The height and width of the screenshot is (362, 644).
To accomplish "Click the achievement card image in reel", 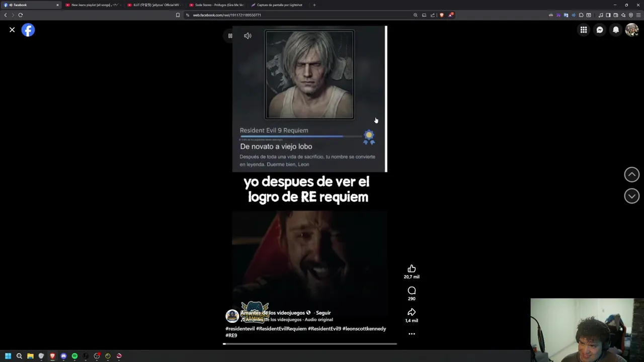I will 309,75.
